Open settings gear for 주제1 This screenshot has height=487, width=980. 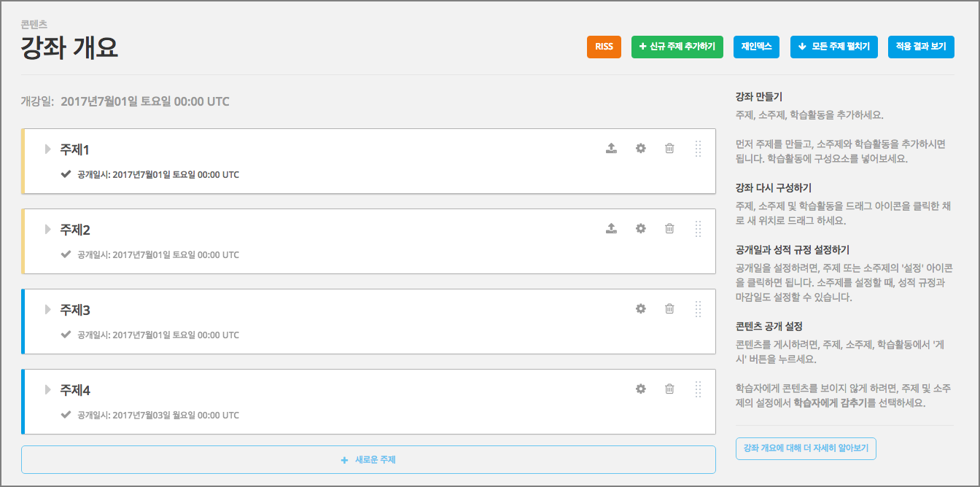click(x=640, y=149)
